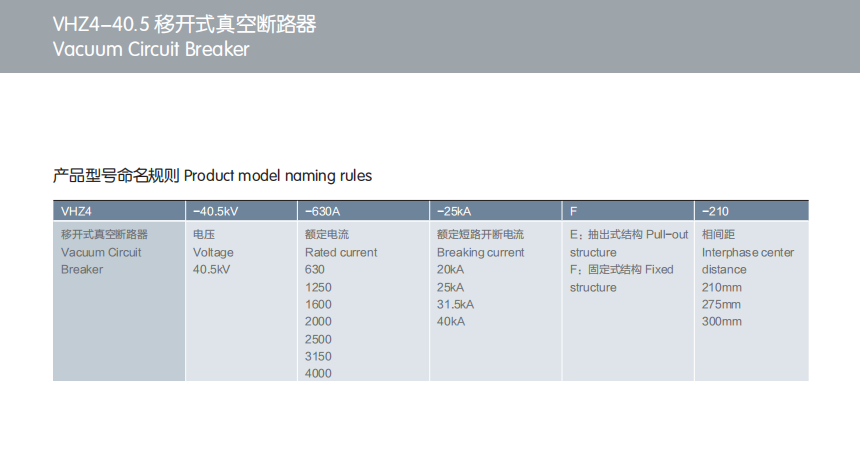The width and height of the screenshot is (860, 451).
Task: Click the Voltage label in the table
Action: pos(213,252)
